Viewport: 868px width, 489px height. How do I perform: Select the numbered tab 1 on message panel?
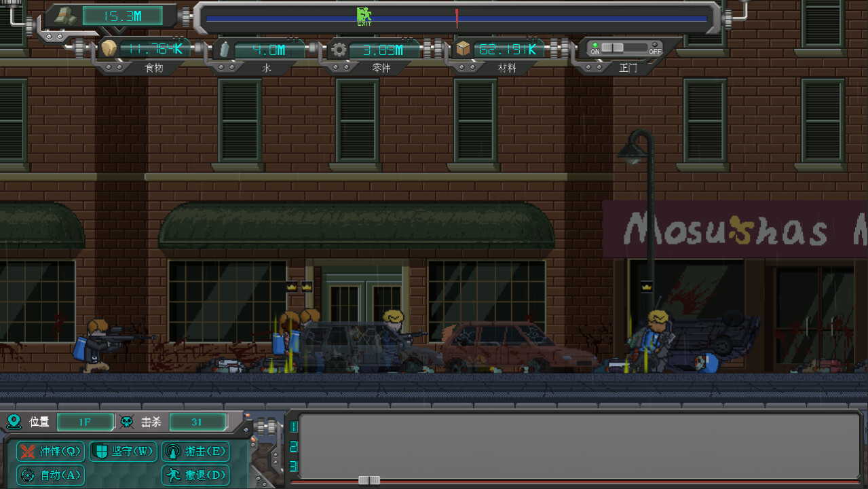click(x=293, y=427)
